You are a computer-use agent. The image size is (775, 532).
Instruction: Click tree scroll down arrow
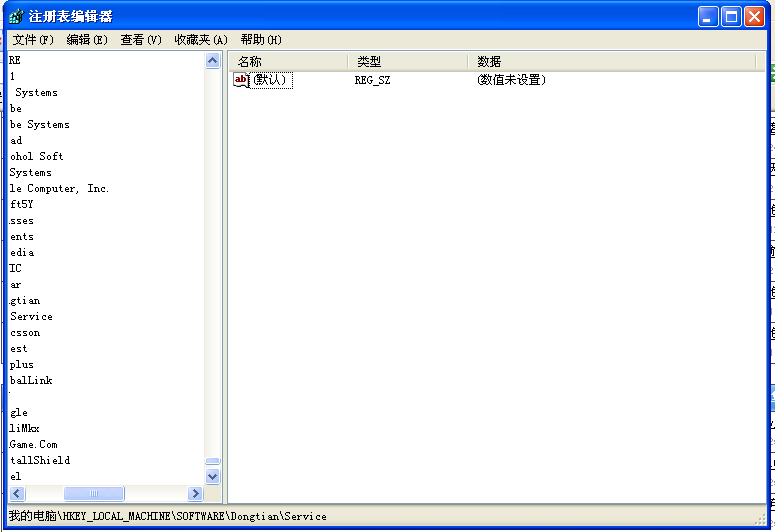coord(213,477)
